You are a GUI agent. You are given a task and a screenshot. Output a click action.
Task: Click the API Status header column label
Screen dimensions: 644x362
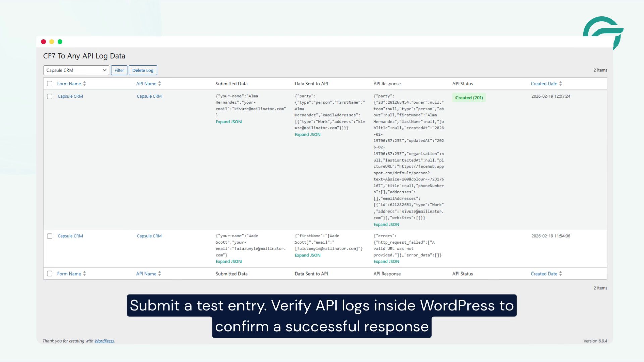463,84
